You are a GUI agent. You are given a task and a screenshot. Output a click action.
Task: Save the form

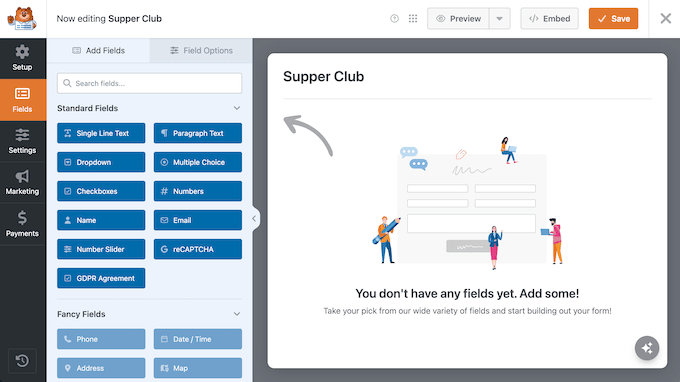click(x=613, y=19)
